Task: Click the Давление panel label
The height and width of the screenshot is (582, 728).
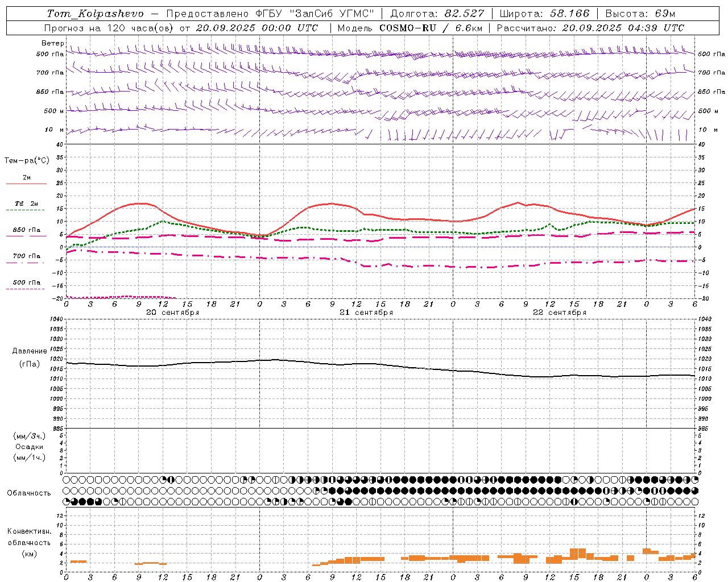Action: 30,351
